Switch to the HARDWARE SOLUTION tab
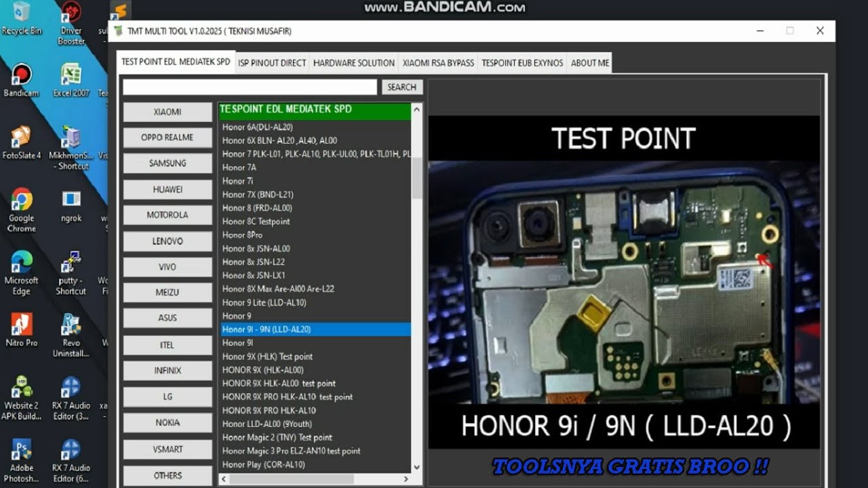The image size is (868, 488). 354,63
